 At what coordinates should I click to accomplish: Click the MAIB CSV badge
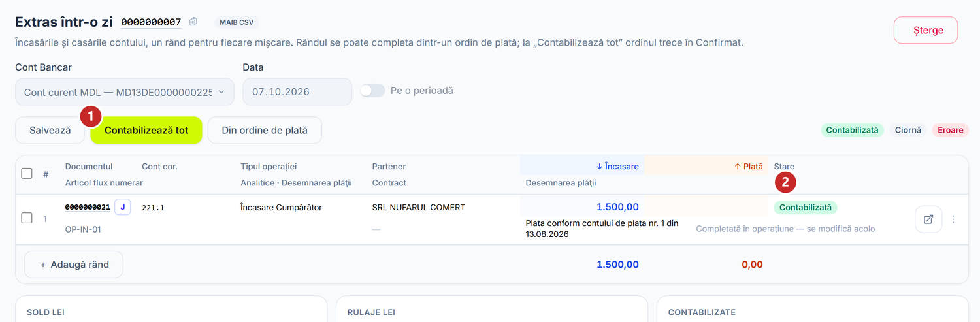coord(237,22)
